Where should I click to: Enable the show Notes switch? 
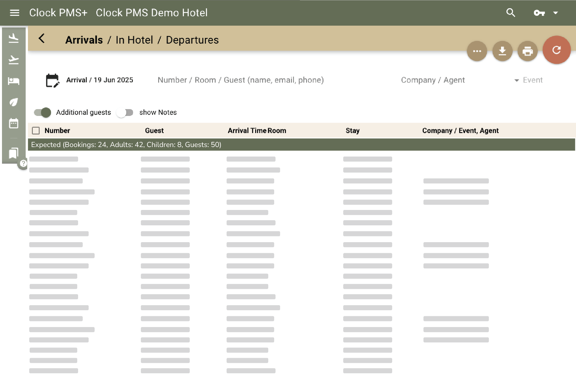(x=125, y=113)
